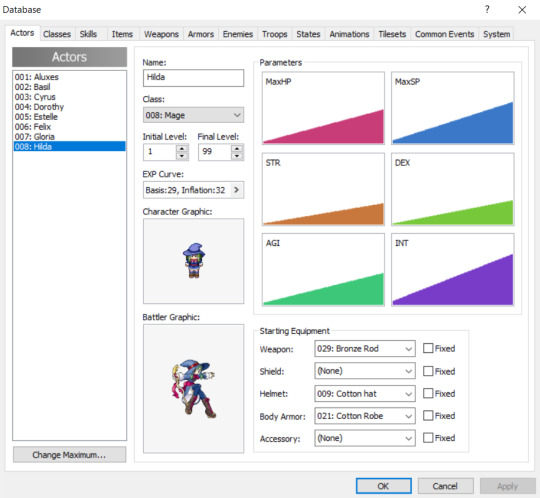Decrease the Final Level with down arrow
The height and width of the screenshot is (498, 540).
tap(237, 156)
